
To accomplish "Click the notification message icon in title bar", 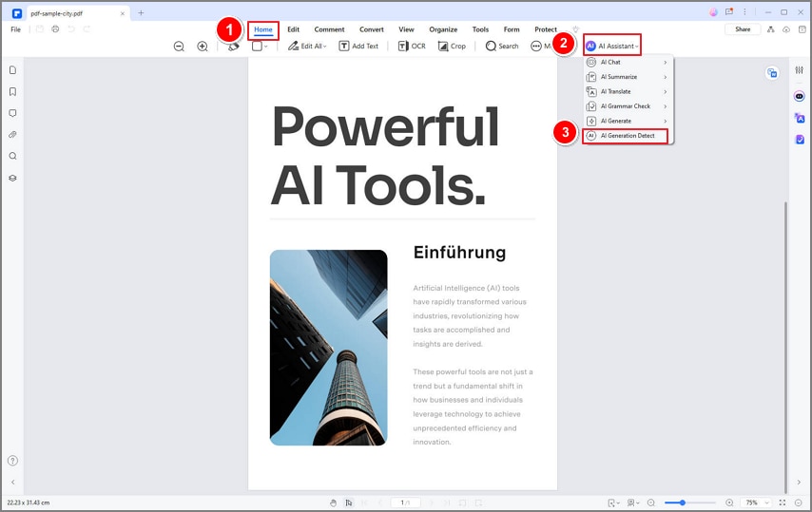I will click(729, 12).
